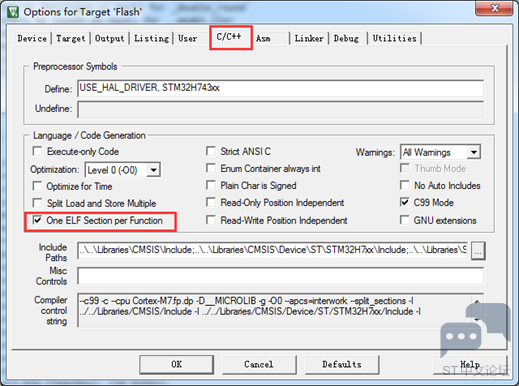Open the Debug tab
The height and width of the screenshot is (386, 519).
pyautogui.click(x=346, y=38)
